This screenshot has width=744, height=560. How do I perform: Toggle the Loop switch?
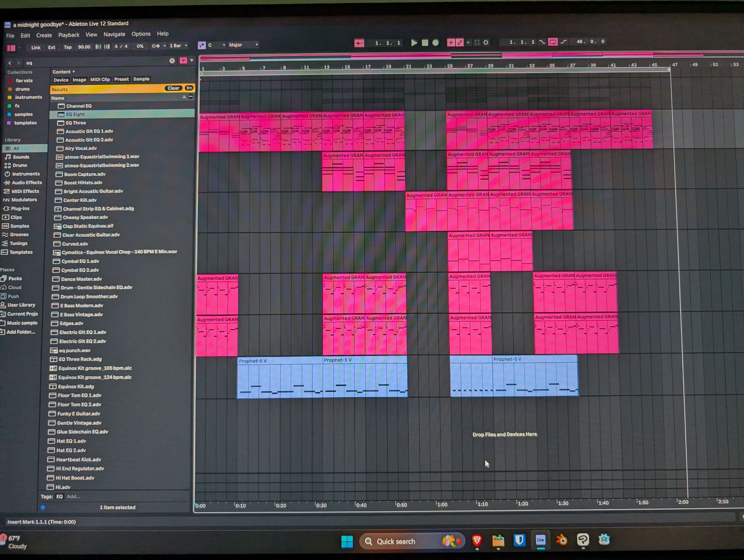pos(553,42)
